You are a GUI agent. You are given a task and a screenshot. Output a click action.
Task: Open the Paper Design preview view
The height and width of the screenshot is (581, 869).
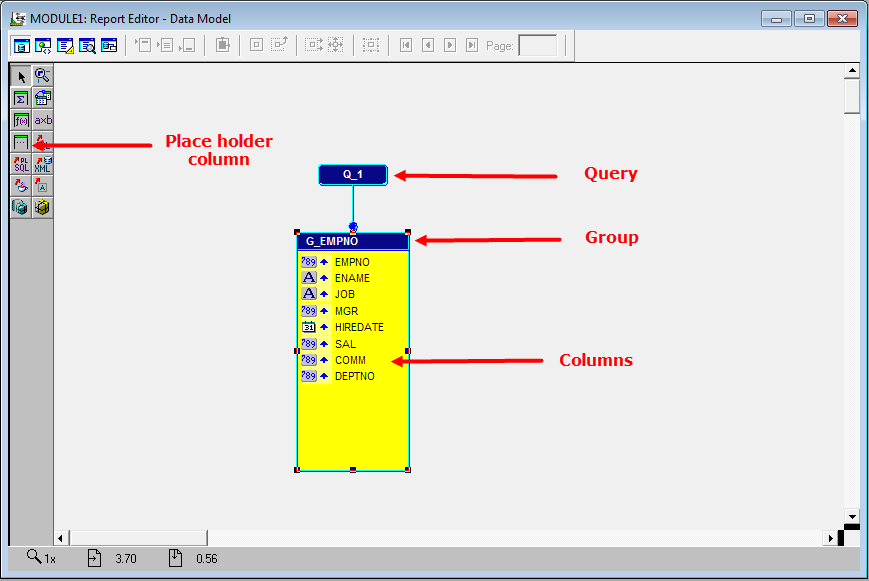point(87,45)
